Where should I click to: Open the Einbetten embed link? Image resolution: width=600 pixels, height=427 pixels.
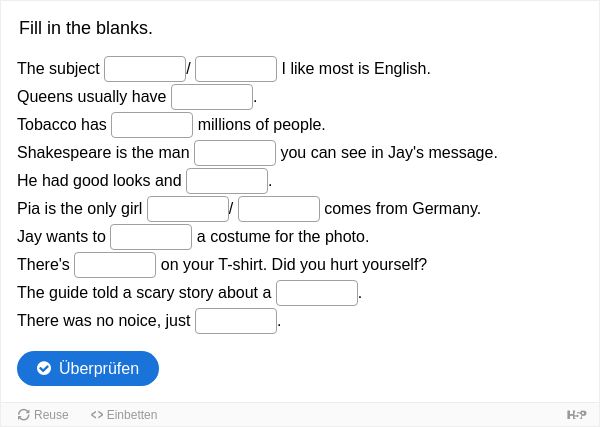coord(124,415)
